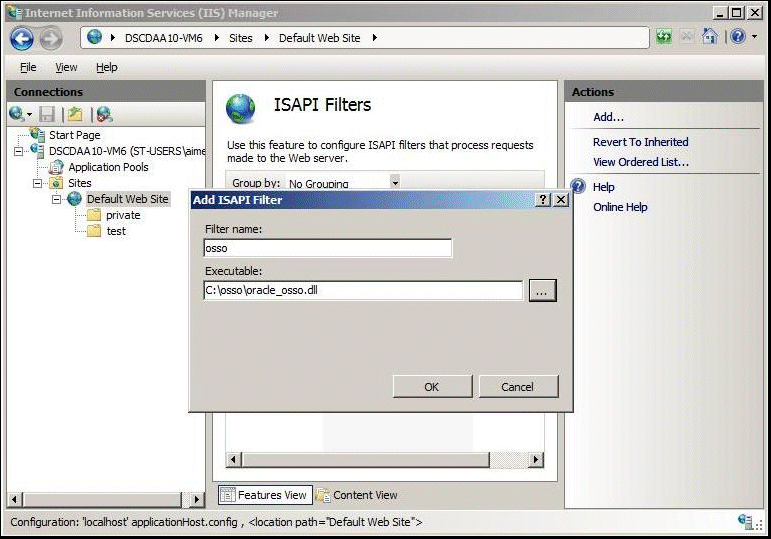Click Revert To Inherited action
771x539 pixels.
point(640,142)
